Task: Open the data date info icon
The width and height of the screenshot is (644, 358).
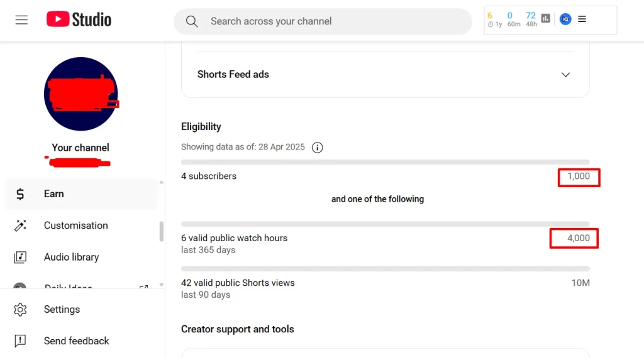Action: (317, 148)
